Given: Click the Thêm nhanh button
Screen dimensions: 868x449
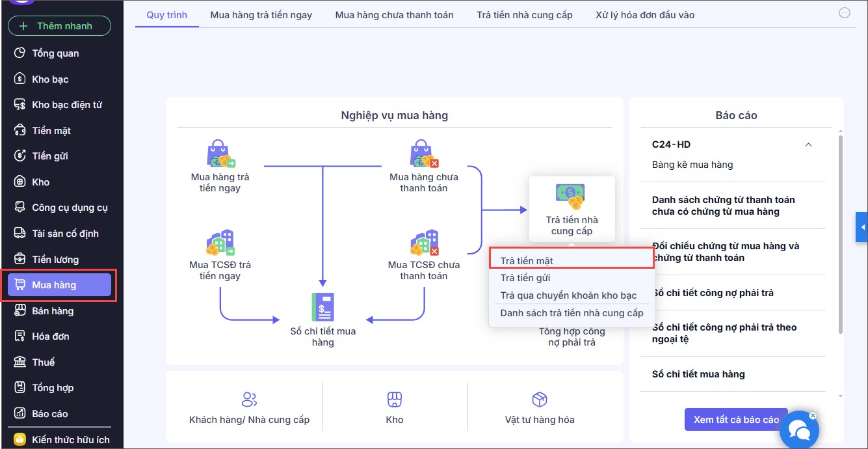Looking at the screenshot, I should [59, 26].
